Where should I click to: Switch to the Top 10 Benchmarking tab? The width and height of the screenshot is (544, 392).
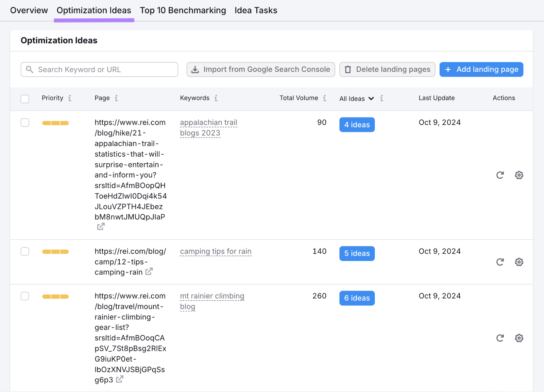(183, 10)
